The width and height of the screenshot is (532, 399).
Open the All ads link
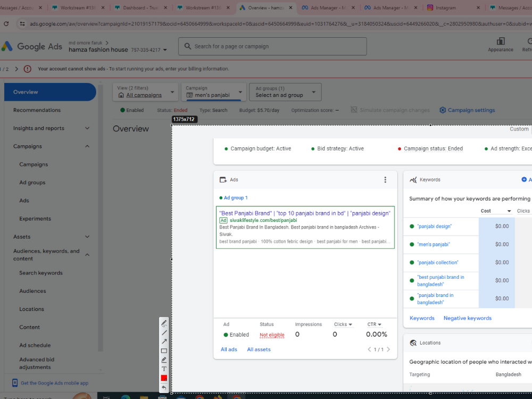tap(229, 349)
